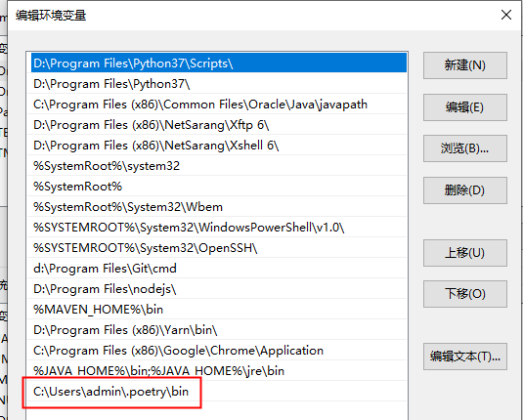
Task: Select the System32\OpenSSH\ path
Action: coord(217,248)
